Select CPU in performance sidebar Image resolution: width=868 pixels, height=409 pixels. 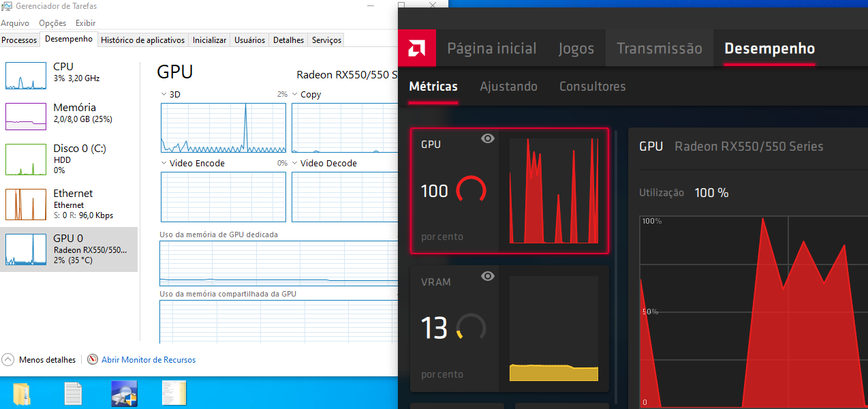(69, 76)
